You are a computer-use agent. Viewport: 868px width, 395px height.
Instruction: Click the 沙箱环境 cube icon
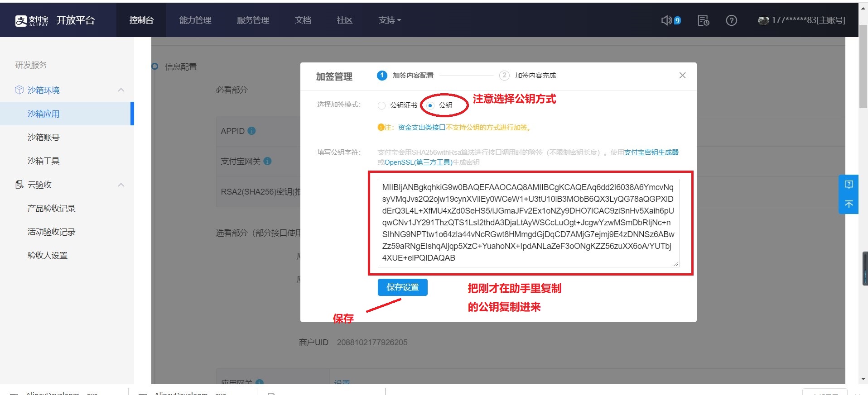(19, 90)
